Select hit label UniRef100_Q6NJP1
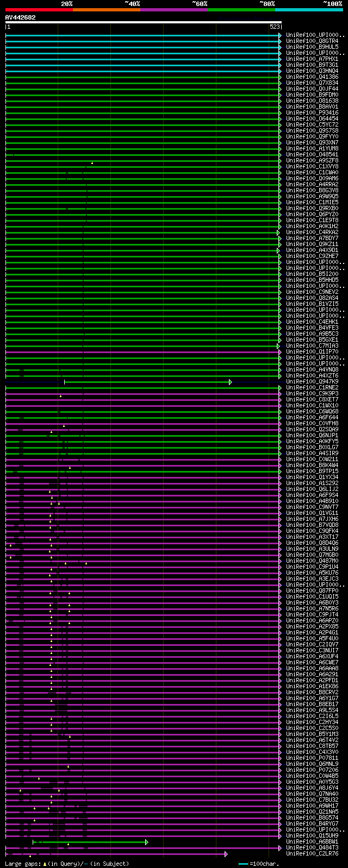Viewport: 348px width, 868px height. point(312,436)
